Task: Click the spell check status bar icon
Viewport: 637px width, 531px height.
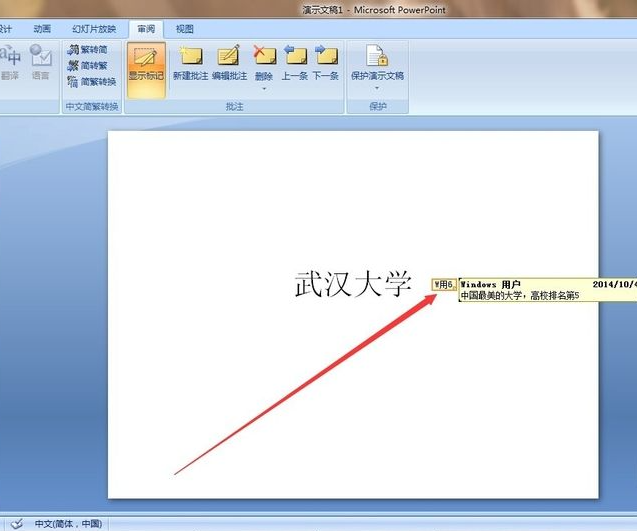Action: click(x=16, y=523)
